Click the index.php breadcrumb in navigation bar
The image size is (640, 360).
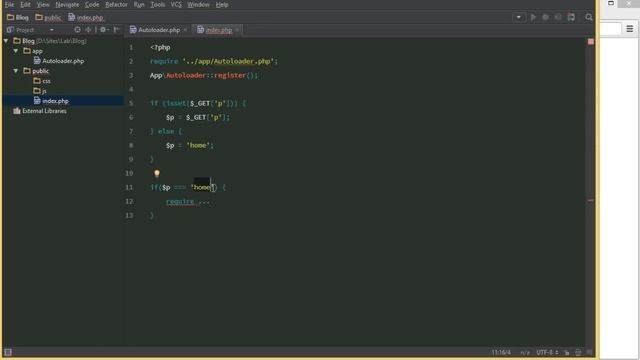[86, 18]
